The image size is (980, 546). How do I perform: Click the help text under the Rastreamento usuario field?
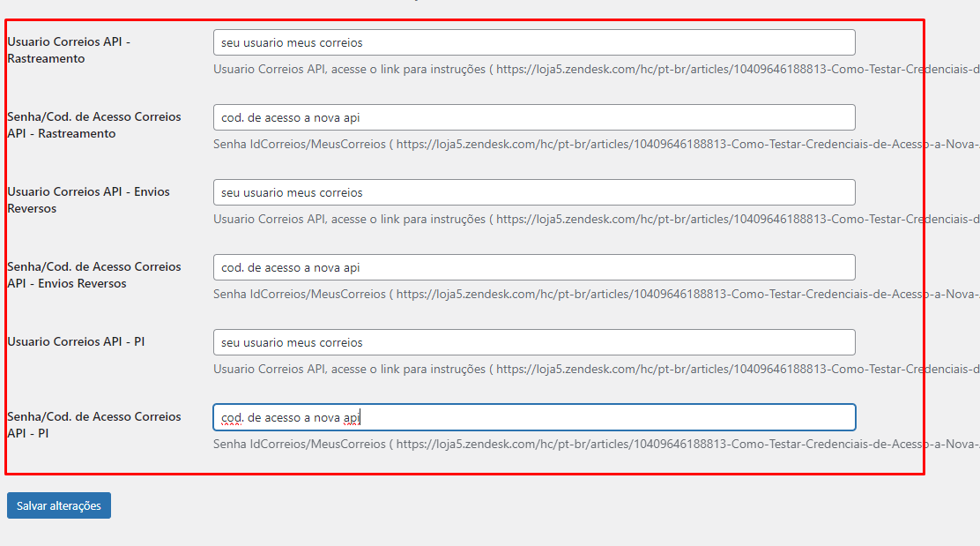597,70
